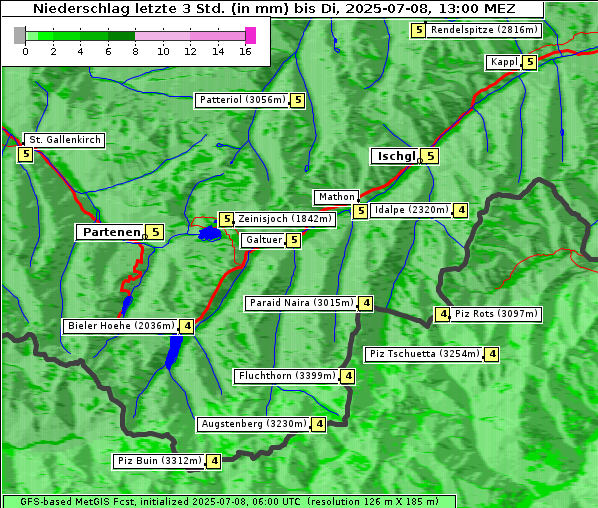Click the magenta legend swatch above 16

tap(251, 35)
